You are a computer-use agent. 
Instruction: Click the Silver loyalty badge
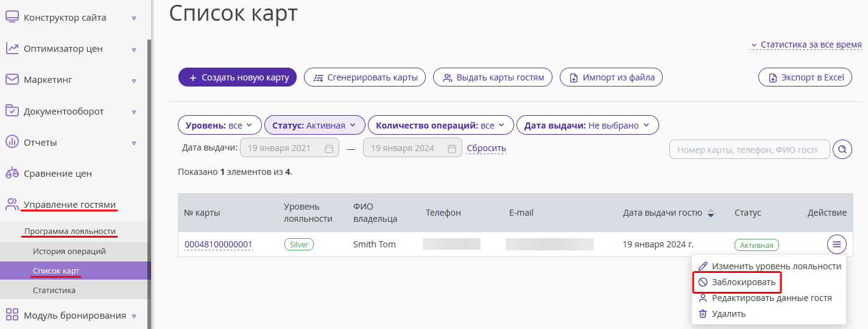299,244
